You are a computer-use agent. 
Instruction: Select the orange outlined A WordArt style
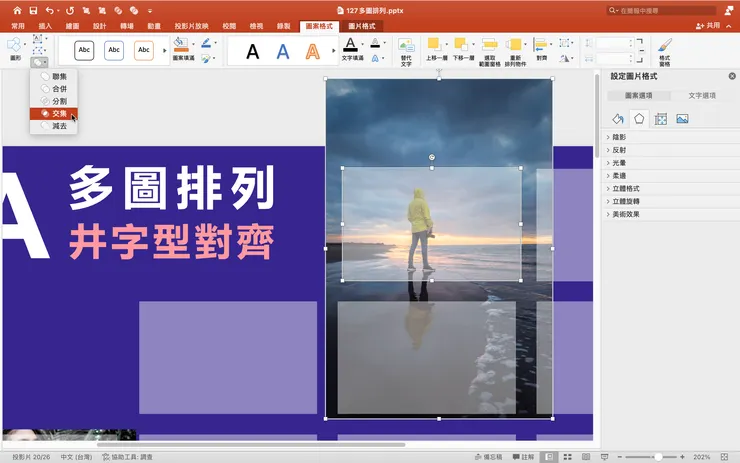click(312, 51)
